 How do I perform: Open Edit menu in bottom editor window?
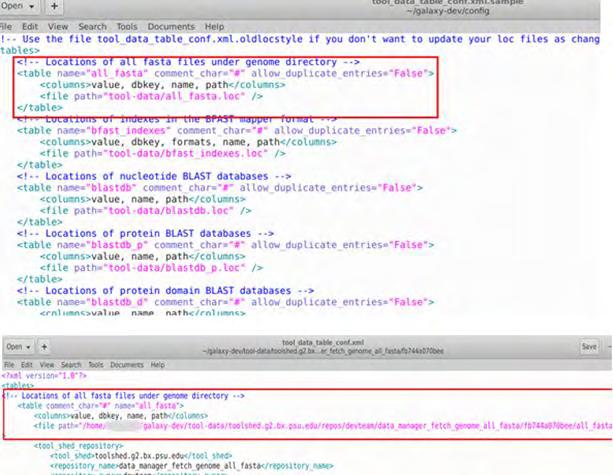[x=27, y=365]
